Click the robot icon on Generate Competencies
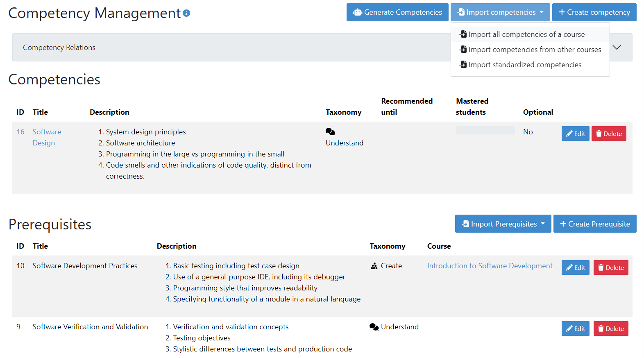 coord(358,12)
